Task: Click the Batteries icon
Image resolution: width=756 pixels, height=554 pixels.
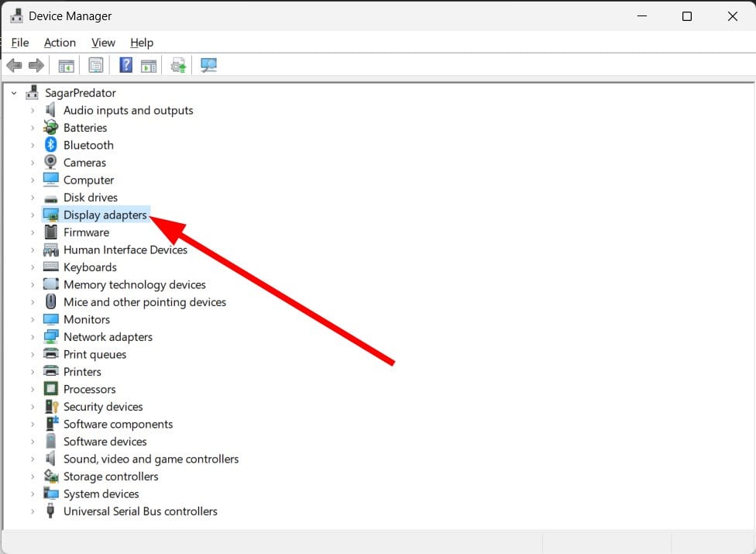Action: [x=50, y=127]
